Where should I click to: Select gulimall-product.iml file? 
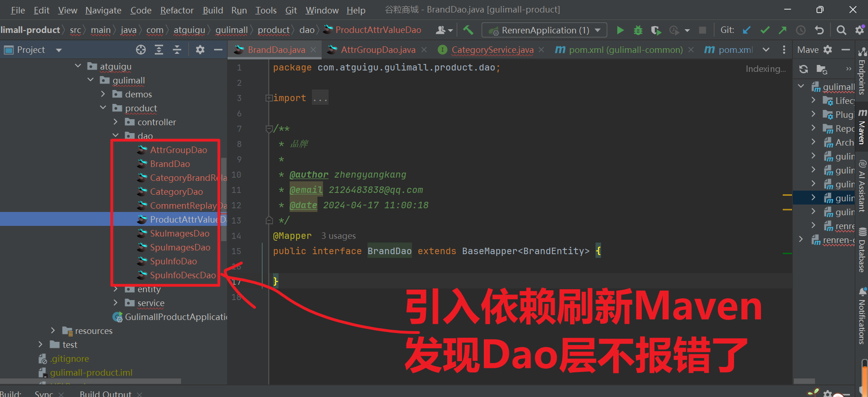pos(91,372)
